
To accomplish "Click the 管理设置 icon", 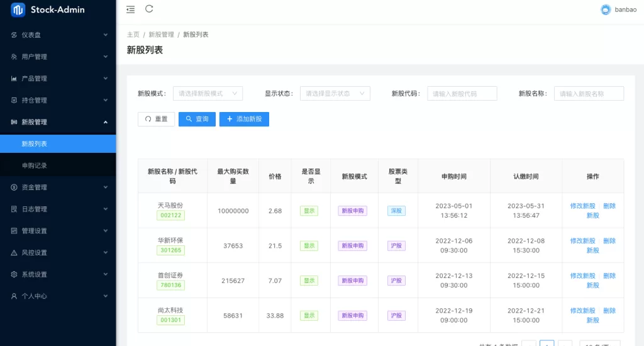I will click(x=14, y=231).
